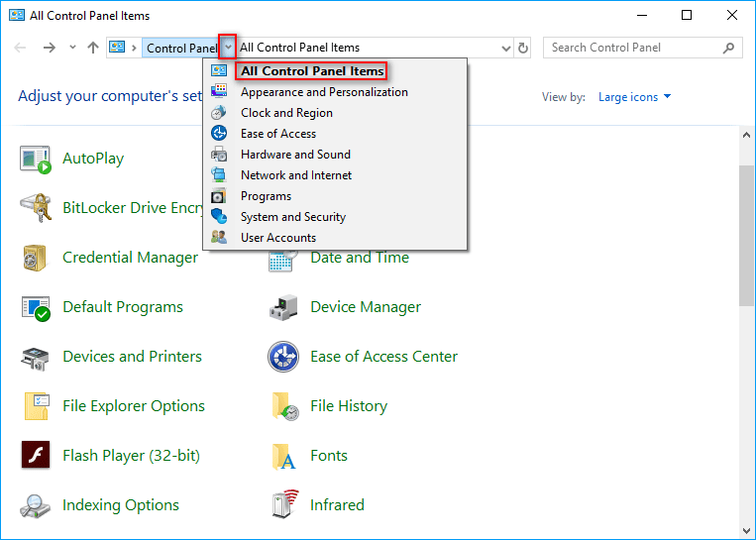
Task: Select All Control Panel Items menu entry
Action: 312,71
